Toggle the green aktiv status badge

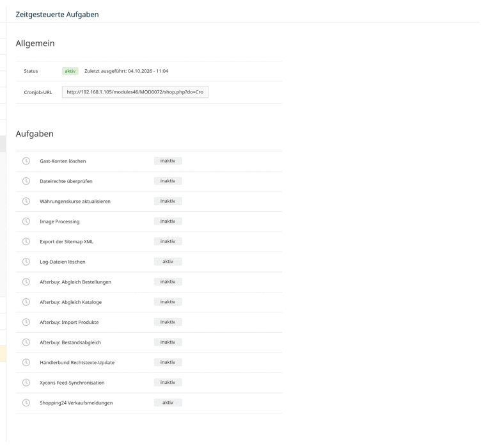(70, 71)
